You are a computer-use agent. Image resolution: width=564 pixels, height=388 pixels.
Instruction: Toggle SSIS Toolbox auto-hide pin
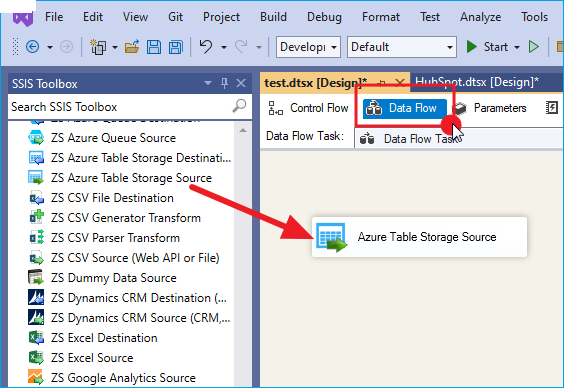tap(224, 83)
